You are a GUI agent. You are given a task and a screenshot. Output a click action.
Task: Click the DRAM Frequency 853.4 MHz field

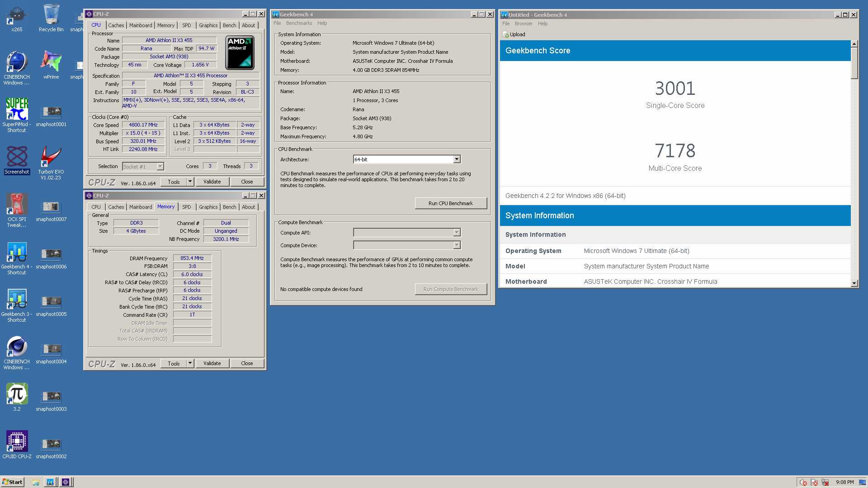[x=192, y=258]
